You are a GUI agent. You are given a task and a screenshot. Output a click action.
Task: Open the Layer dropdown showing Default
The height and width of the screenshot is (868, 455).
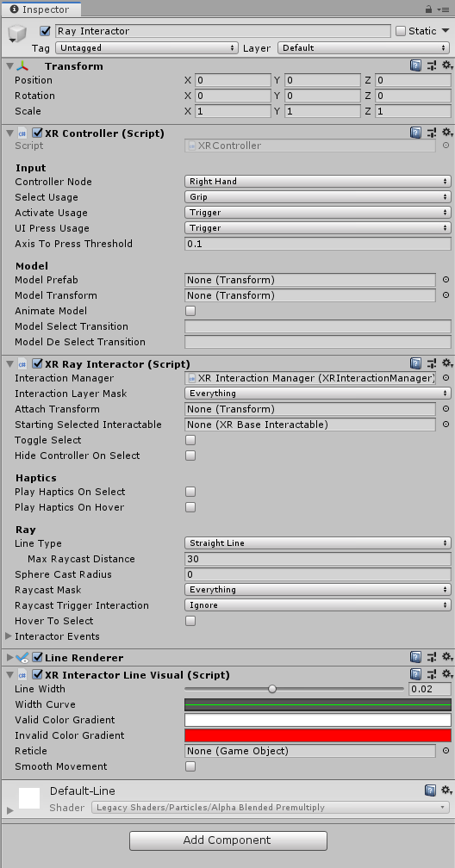click(x=365, y=48)
